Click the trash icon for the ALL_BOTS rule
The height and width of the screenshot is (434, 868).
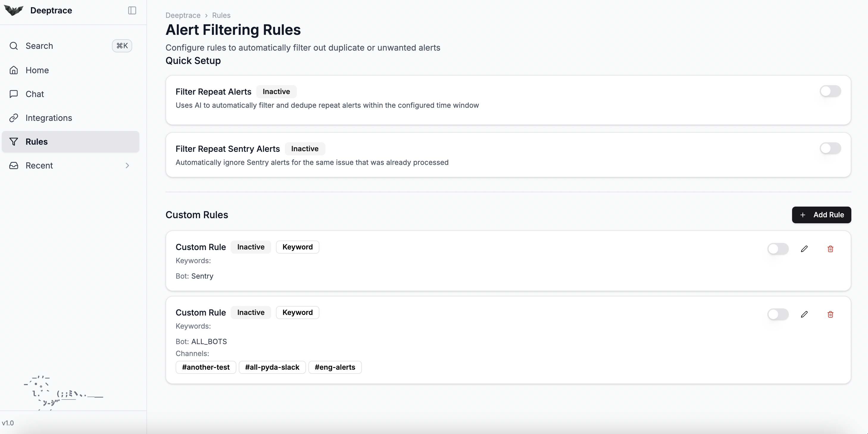click(x=830, y=314)
